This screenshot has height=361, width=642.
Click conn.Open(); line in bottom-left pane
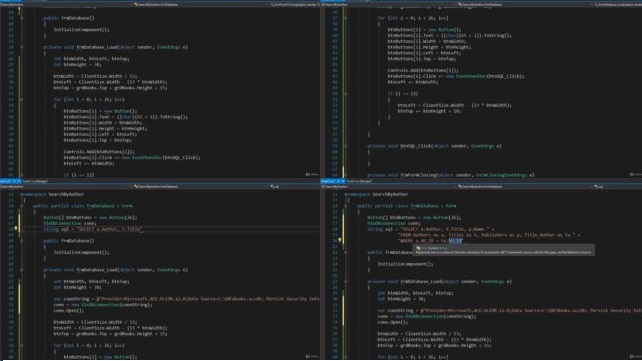point(68,311)
